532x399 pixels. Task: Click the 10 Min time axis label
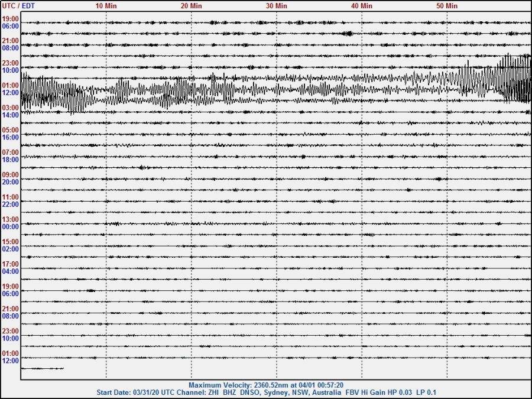pyautogui.click(x=106, y=5)
